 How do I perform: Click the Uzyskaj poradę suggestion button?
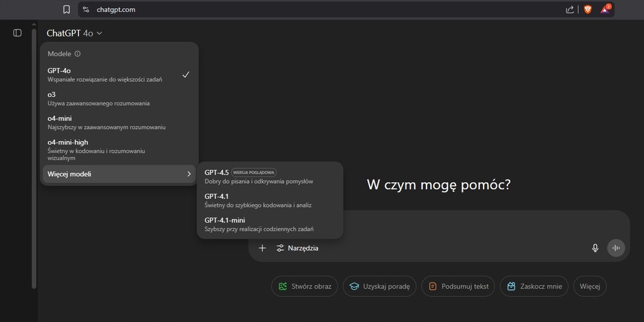(x=379, y=286)
